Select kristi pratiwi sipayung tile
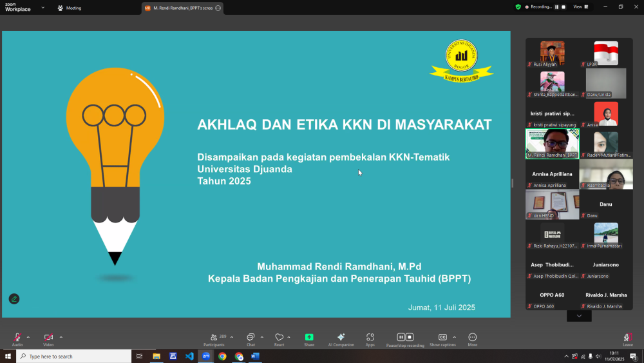The image size is (644, 363). (553, 114)
